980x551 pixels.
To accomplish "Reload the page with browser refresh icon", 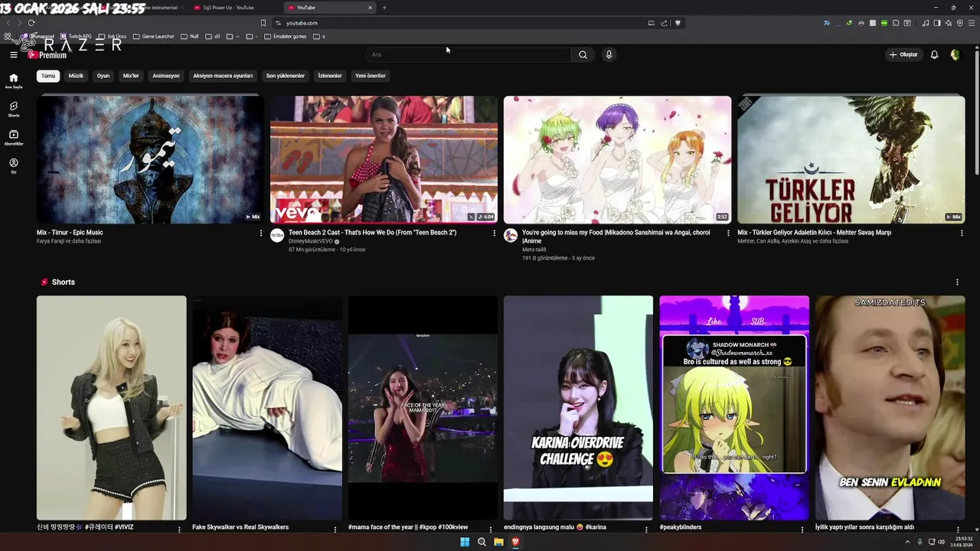I will click(31, 23).
